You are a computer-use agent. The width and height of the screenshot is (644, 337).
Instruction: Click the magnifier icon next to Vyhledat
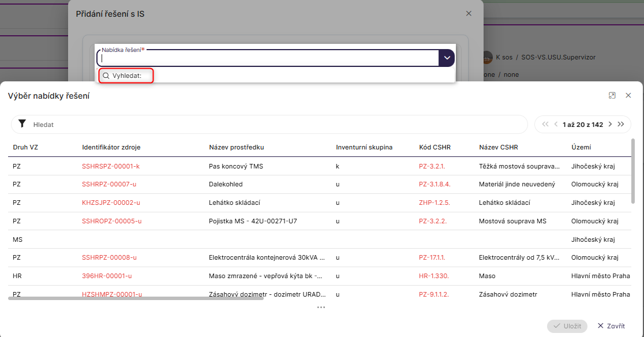click(106, 76)
